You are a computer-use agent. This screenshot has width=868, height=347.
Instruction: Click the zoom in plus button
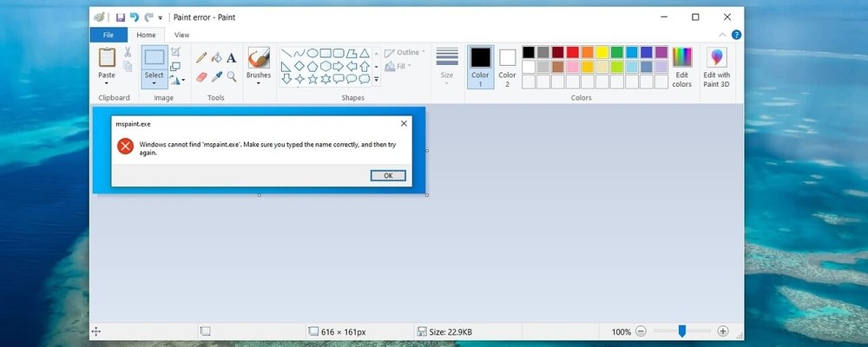click(722, 331)
